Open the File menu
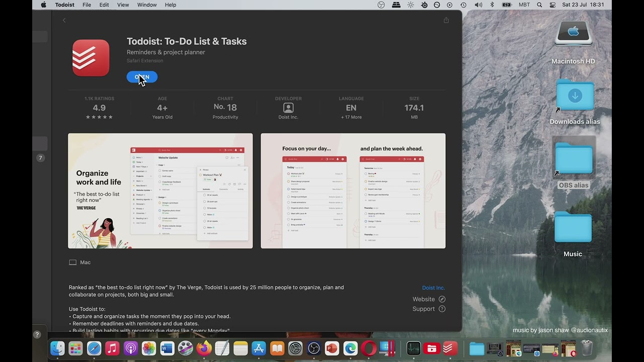This screenshot has height=362, width=644. coord(87,5)
